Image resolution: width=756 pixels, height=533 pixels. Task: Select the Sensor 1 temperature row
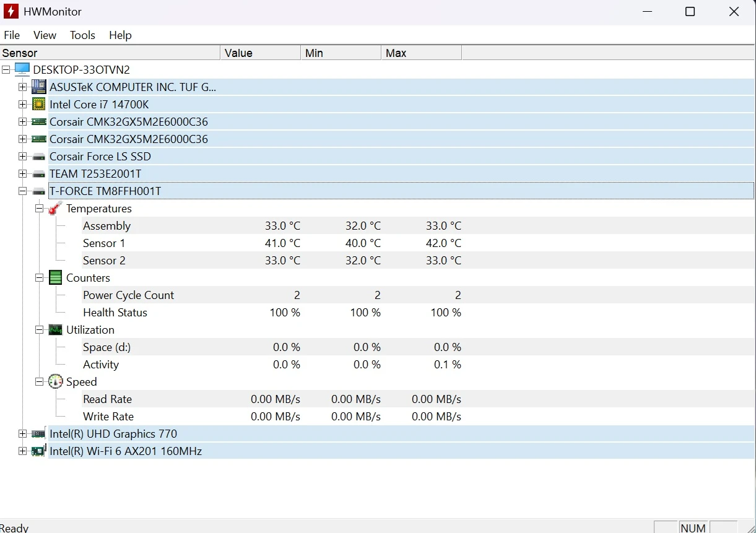tap(104, 243)
